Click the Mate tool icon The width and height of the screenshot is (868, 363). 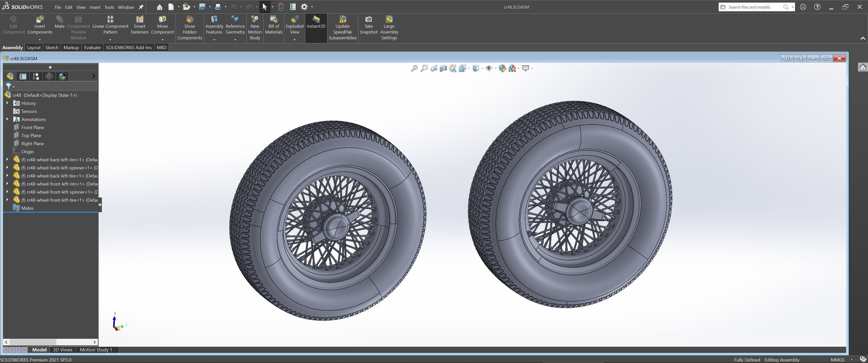[59, 19]
